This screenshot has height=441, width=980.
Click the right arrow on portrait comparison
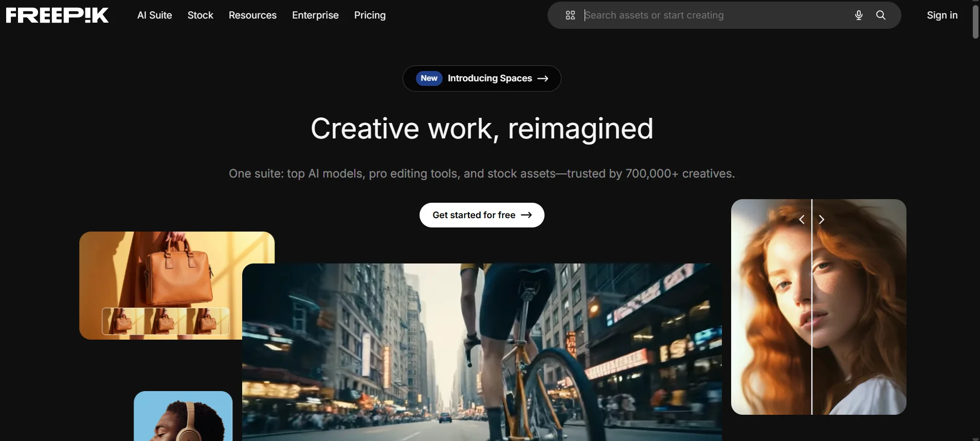coord(822,220)
